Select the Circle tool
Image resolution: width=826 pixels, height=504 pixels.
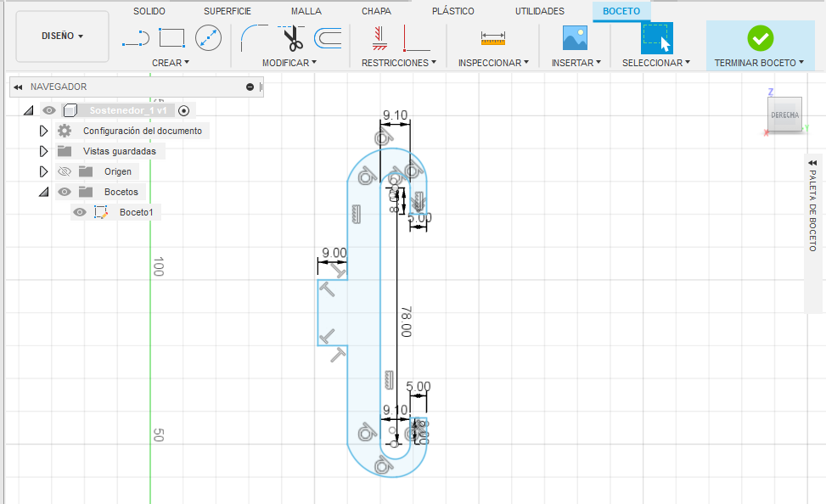[208, 38]
